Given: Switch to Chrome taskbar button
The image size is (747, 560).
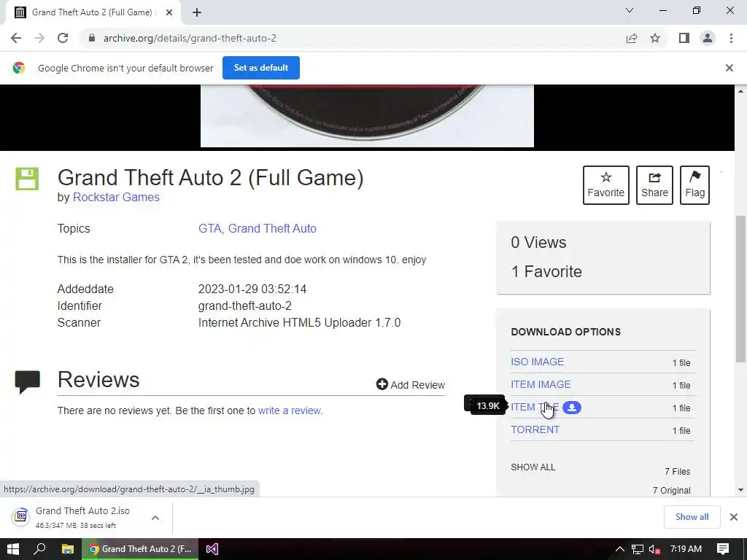Looking at the screenshot, I should coord(139,549).
